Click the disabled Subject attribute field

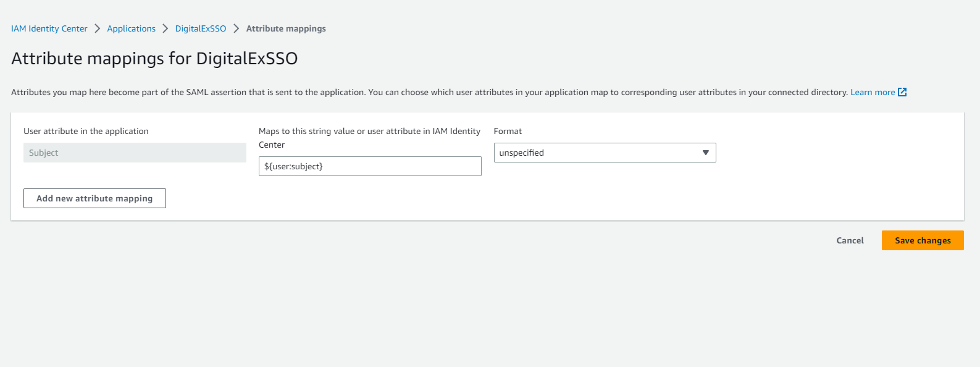click(x=135, y=153)
